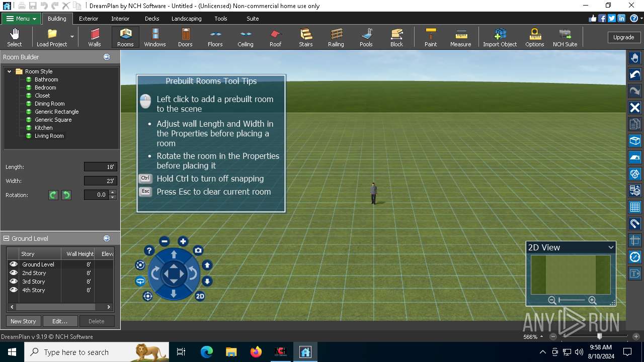Click the undo arrow in right sidebar
Screen dimensions: 644x362
(x=635, y=75)
